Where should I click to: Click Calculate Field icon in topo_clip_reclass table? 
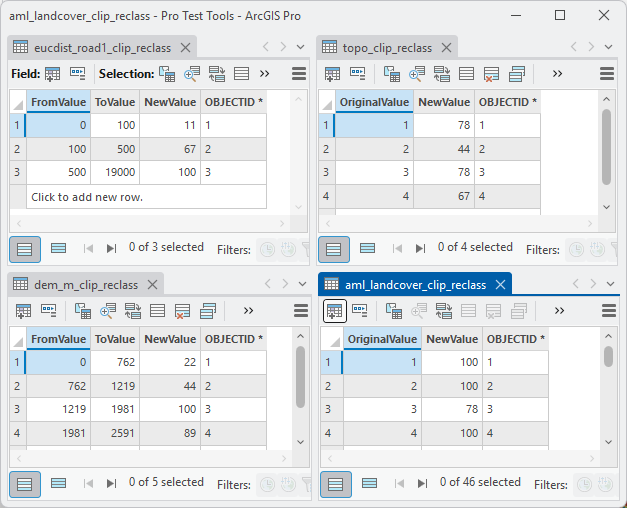point(358,74)
